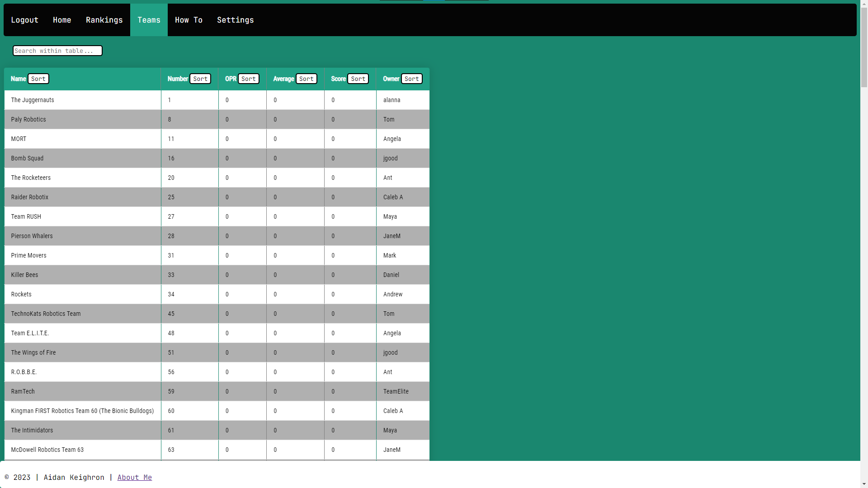The height and width of the screenshot is (488, 868).
Task: Click team number 31 cell
Action: pyautogui.click(x=189, y=255)
